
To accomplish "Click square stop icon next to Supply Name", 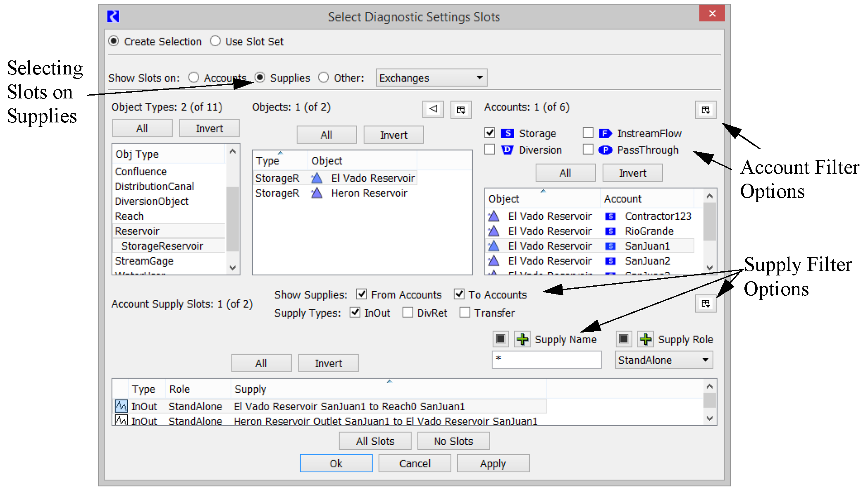I will pos(501,339).
